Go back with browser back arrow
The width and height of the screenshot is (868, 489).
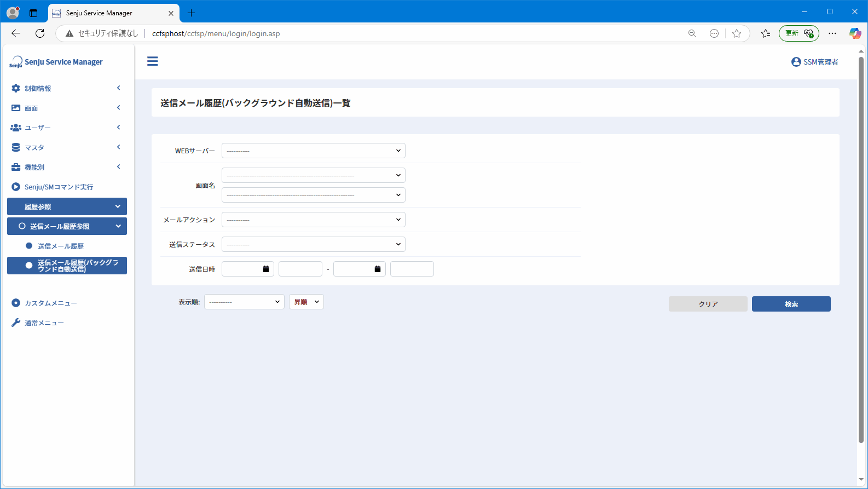pos(16,33)
